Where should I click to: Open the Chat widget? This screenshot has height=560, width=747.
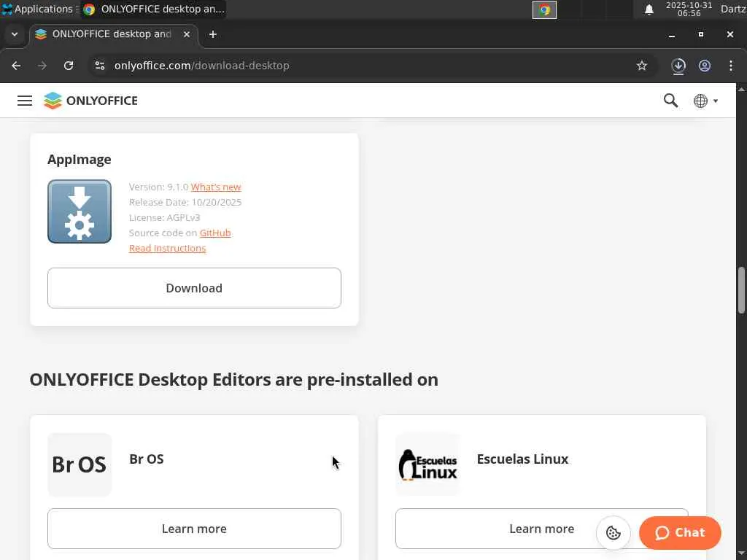680,532
